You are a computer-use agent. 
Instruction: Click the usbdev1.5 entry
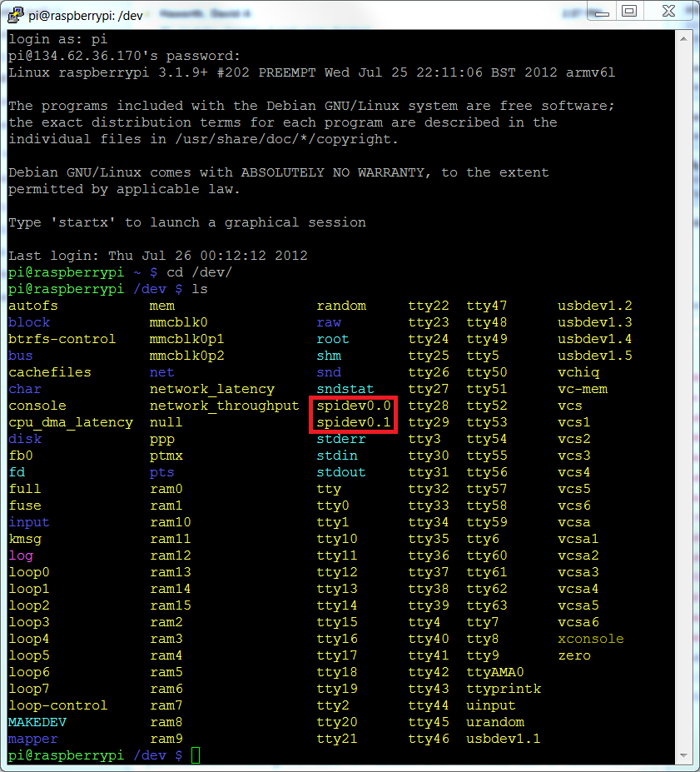[595, 356]
